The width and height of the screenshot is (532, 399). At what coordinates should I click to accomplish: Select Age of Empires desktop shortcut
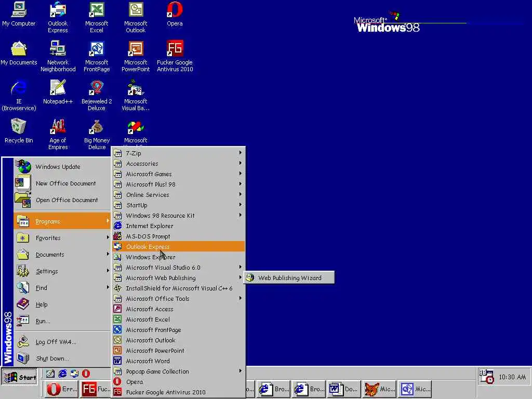(x=58, y=135)
